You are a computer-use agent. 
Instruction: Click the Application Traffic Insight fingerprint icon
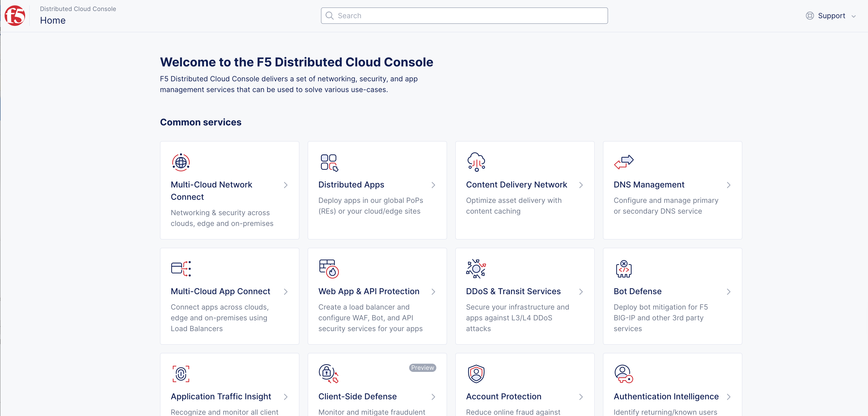click(x=181, y=374)
